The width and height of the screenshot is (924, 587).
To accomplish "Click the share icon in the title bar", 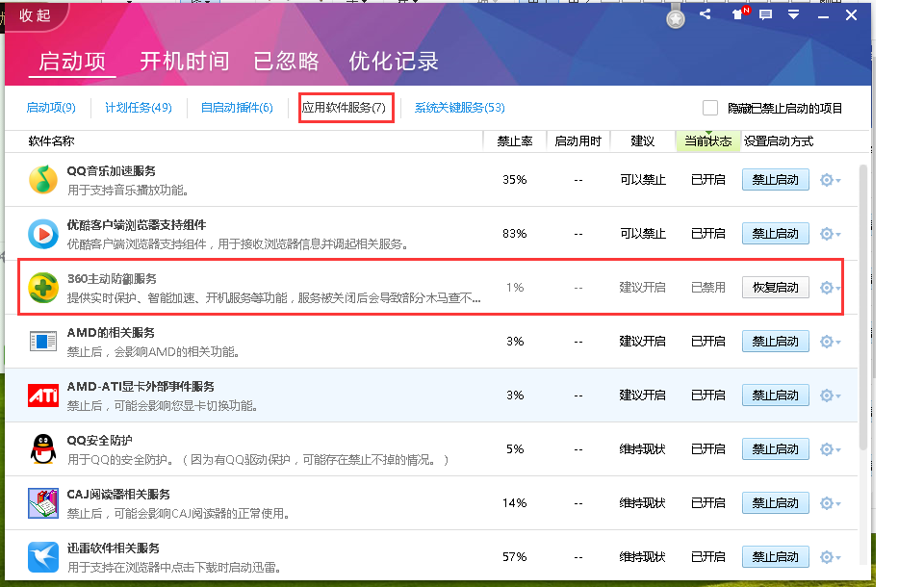I will coord(705,14).
